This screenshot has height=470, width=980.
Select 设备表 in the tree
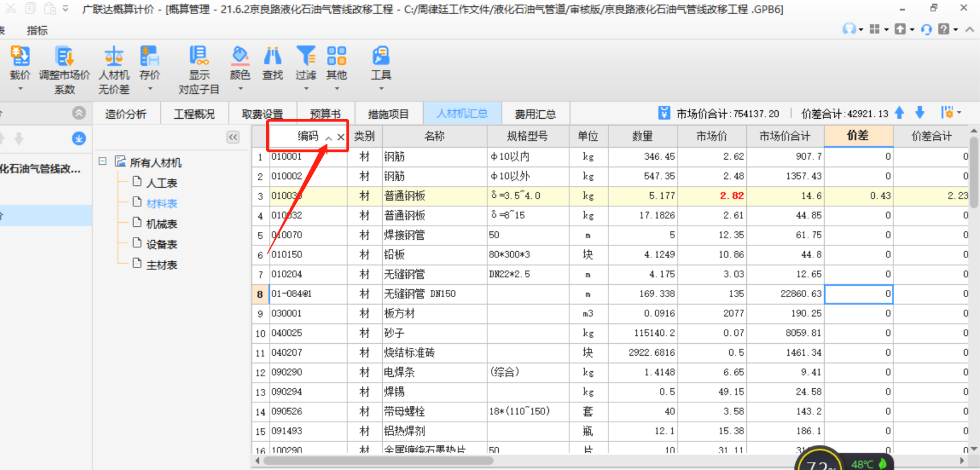[162, 244]
